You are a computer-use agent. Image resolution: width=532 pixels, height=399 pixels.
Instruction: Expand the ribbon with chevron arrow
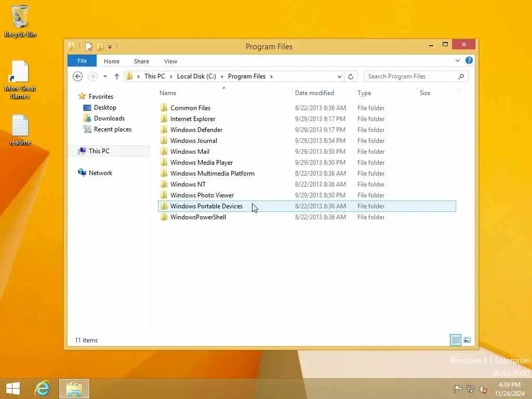(x=457, y=61)
